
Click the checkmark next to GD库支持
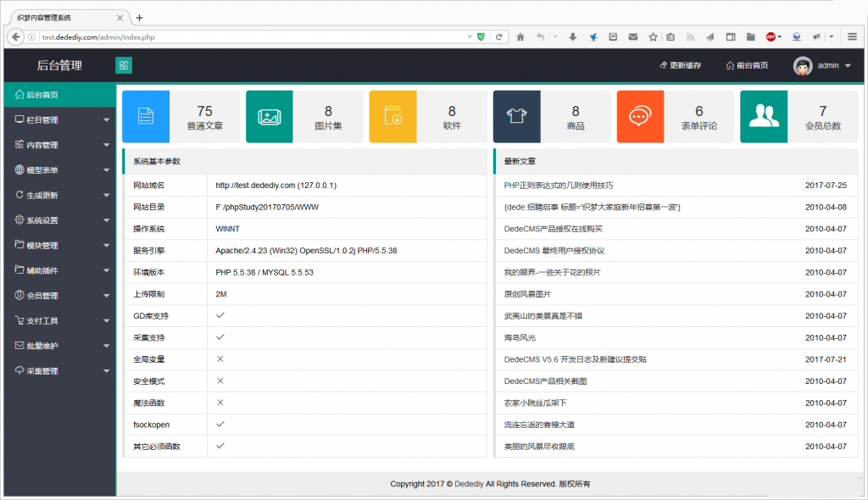[219, 315]
